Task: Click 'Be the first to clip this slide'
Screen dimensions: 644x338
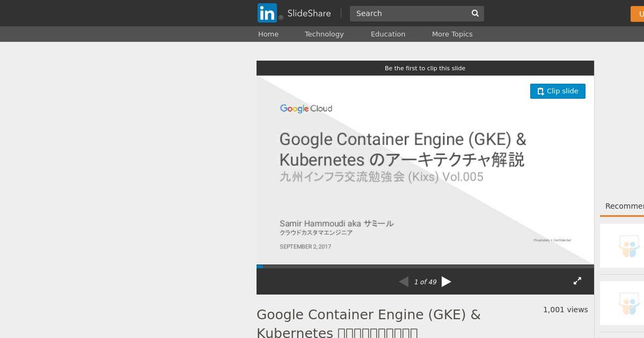Action: [x=425, y=68]
